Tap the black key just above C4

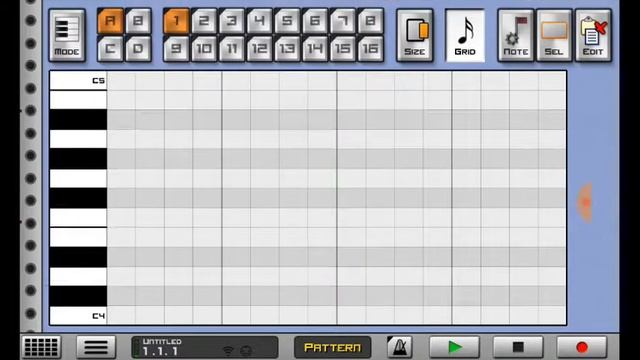pos(78,296)
